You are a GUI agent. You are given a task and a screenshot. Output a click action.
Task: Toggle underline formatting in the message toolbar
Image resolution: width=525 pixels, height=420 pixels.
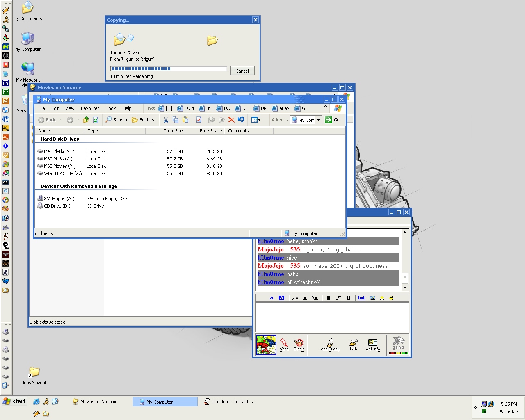pos(348,298)
